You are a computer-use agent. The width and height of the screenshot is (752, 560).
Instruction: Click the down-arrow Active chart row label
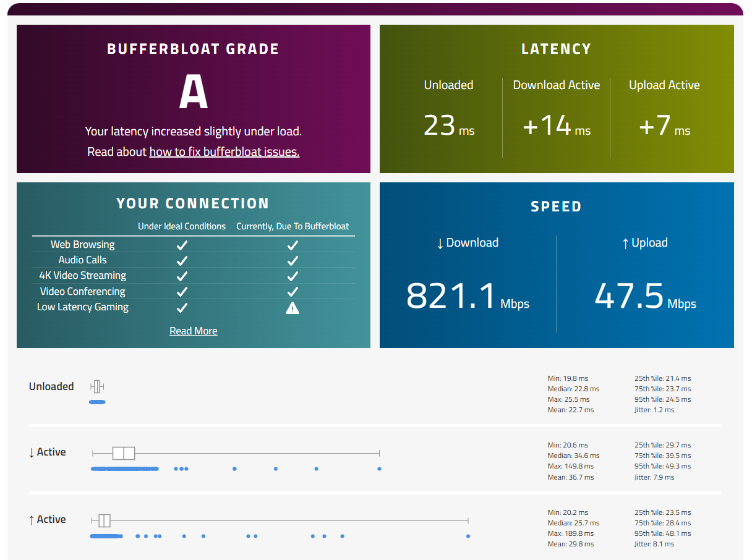point(47,452)
